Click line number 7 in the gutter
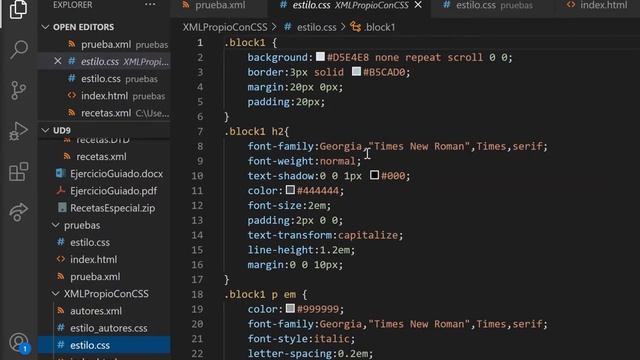640x360 pixels. click(200, 131)
